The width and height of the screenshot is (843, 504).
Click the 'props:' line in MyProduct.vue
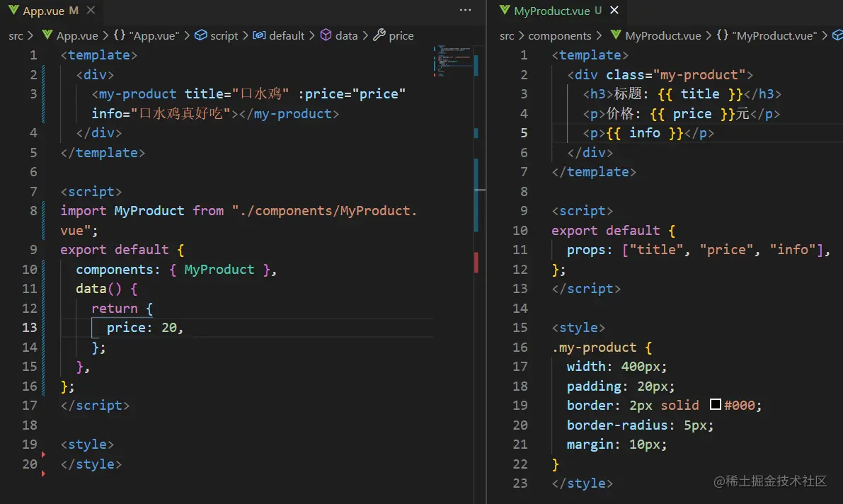pyautogui.click(x=699, y=250)
